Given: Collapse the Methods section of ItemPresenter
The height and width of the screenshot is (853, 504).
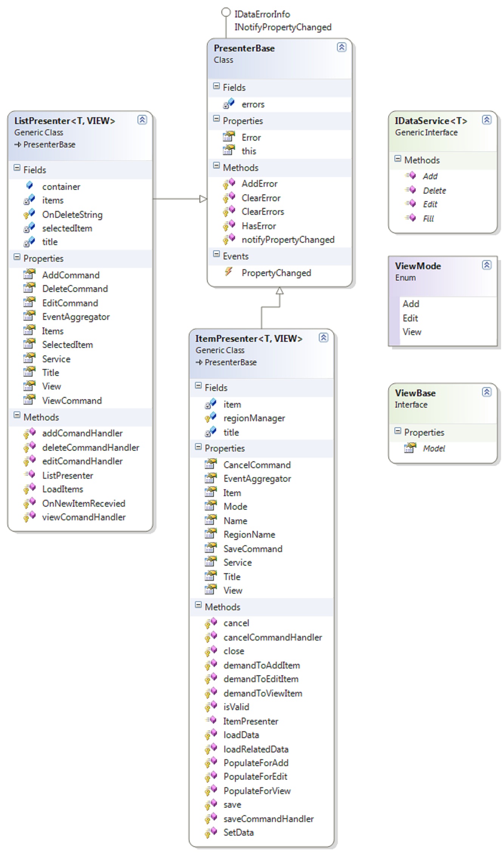Looking at the screenshot, I should 198,605.
